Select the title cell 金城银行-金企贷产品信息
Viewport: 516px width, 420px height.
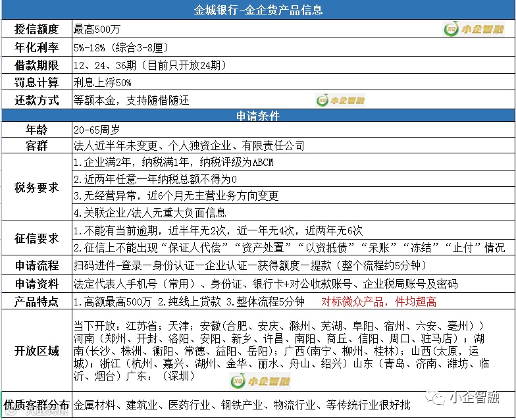pyautogui.click(x=258, y=10)
